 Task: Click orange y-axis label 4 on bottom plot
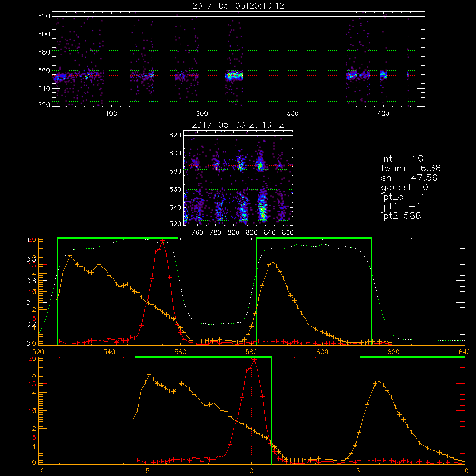coord(34,393)
